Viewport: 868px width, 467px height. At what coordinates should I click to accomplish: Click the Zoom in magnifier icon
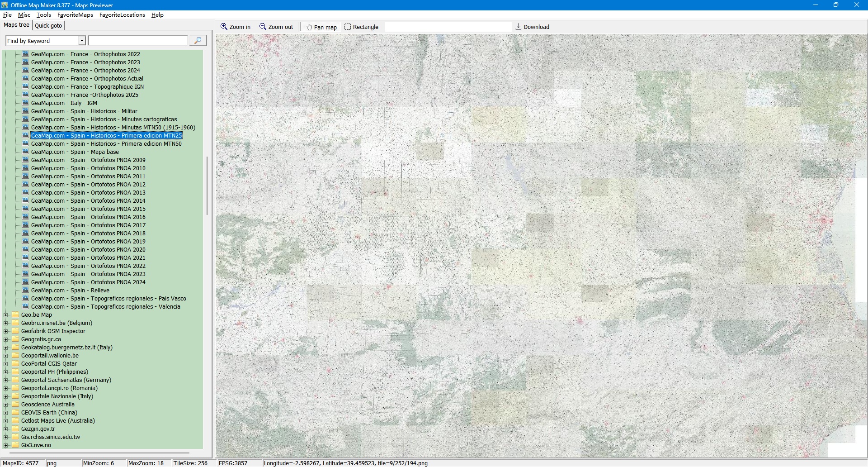(x=224, y=27)
